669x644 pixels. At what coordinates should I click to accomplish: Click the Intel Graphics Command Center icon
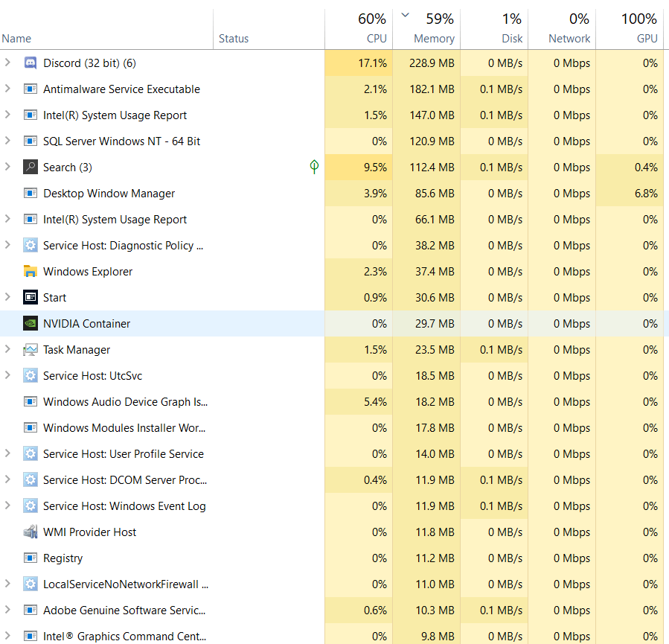pos(31,636)
